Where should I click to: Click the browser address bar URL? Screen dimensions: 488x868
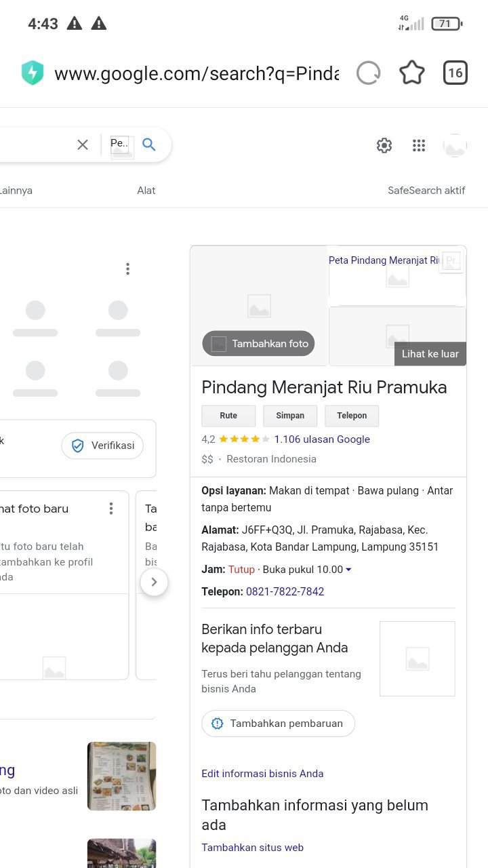tap(197, 73)
